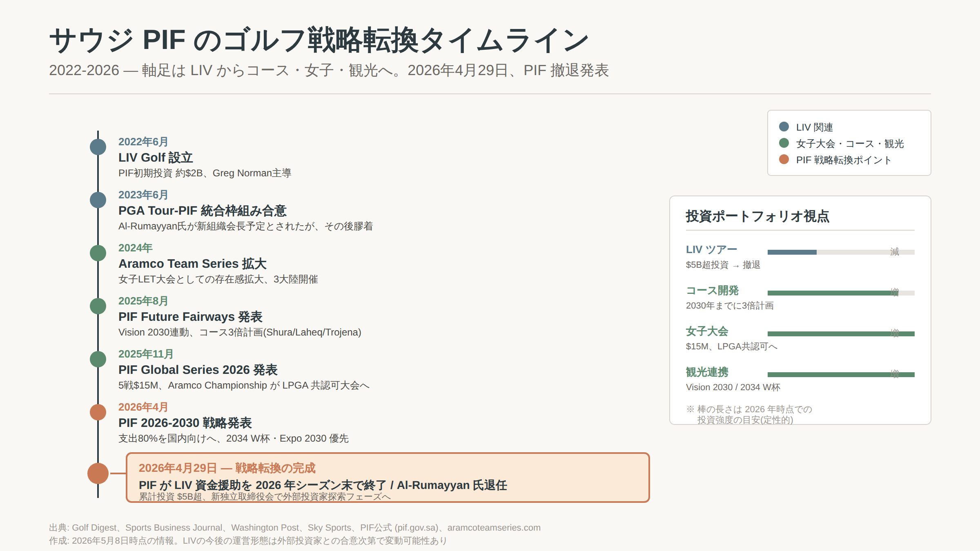Select the portfolio label コース開発

pyautogui.click(x=713, y=290)
